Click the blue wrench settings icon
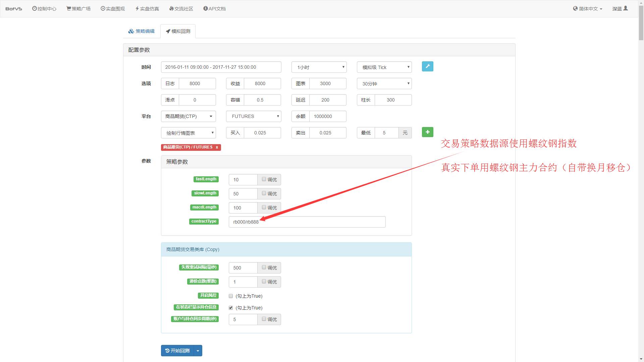The height and width of the screenshot is (362, 644). click(x=427, y=66)
